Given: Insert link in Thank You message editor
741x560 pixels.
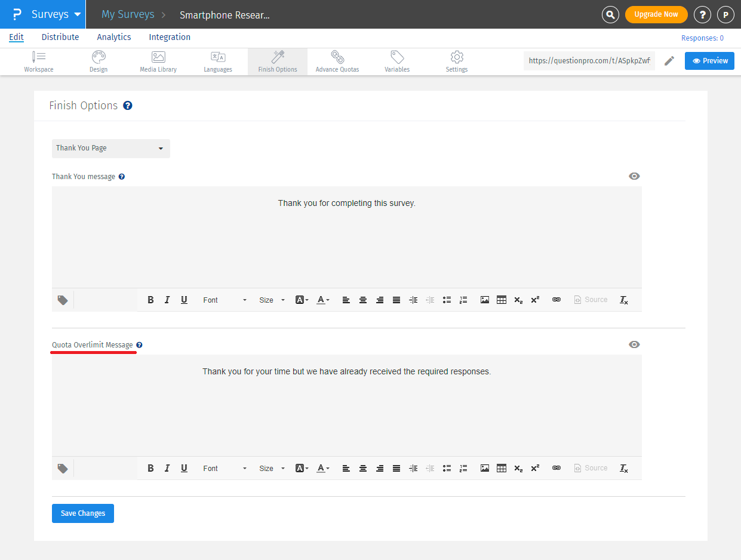Looking at the screenshot, I should pyautogui.click(x=556, y=300).
